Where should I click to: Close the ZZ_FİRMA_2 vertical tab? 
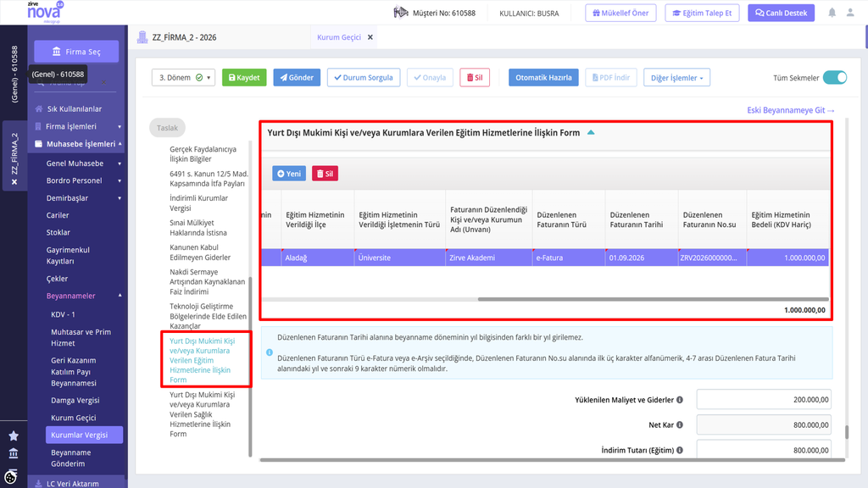pyautogui.click(x=14, y=182)
